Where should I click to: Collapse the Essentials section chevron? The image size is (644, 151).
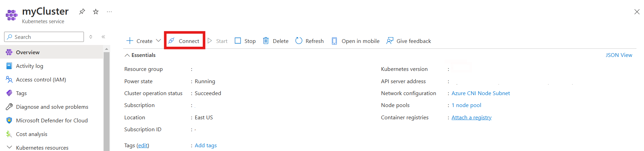click(127, 55)
